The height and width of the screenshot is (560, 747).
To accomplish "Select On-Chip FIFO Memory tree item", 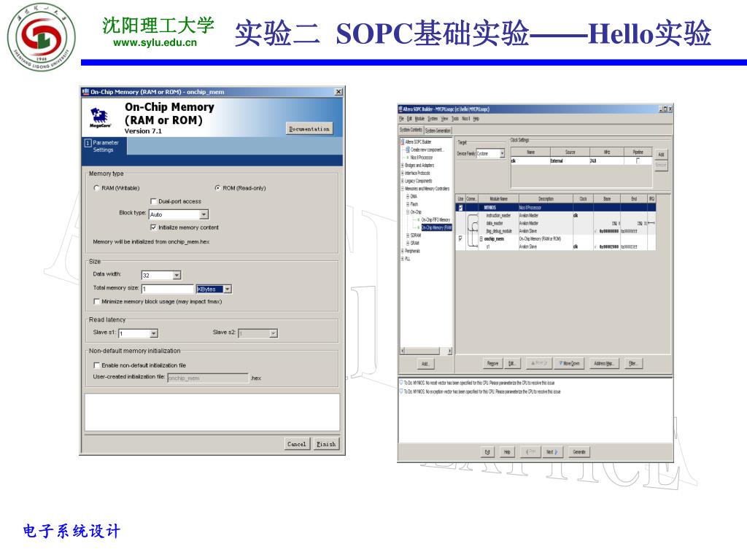I will click(x=436, y=219).
